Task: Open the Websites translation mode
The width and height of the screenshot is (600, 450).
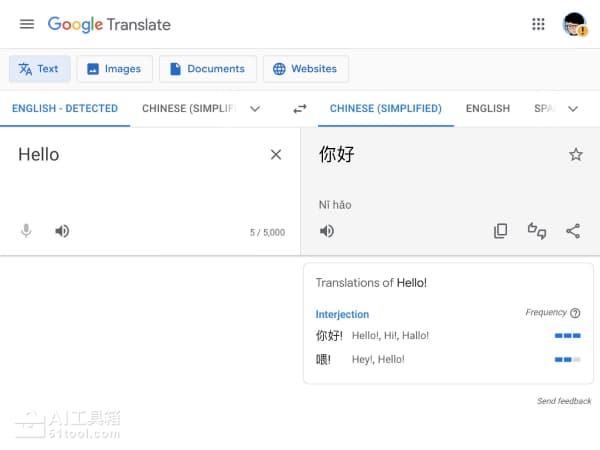Action: point(305,69)
